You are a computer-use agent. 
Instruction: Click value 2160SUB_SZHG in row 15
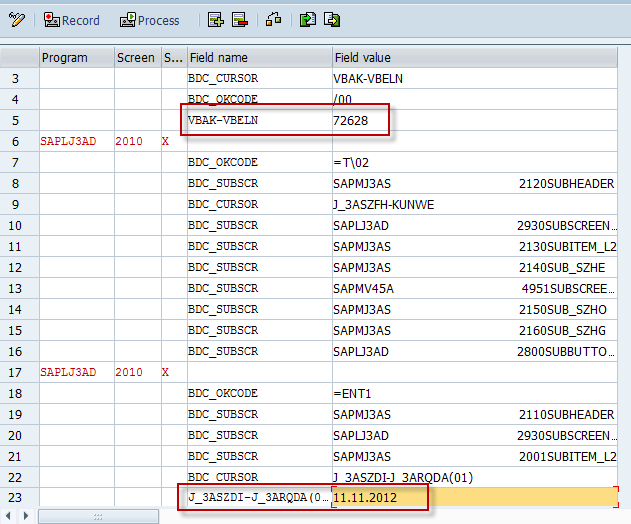(x=562, y=330)
